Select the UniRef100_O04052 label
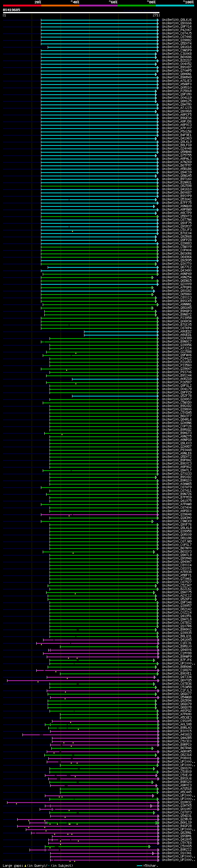 point(177,64)
